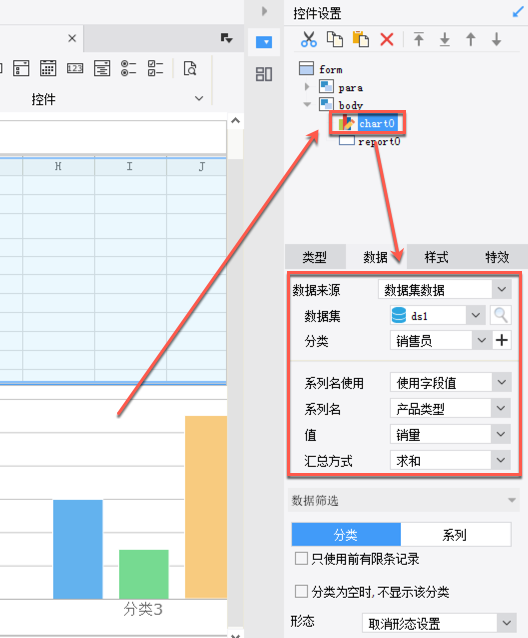Select the form root node
This screenshot has width=528, height=638.
(331, 70)
